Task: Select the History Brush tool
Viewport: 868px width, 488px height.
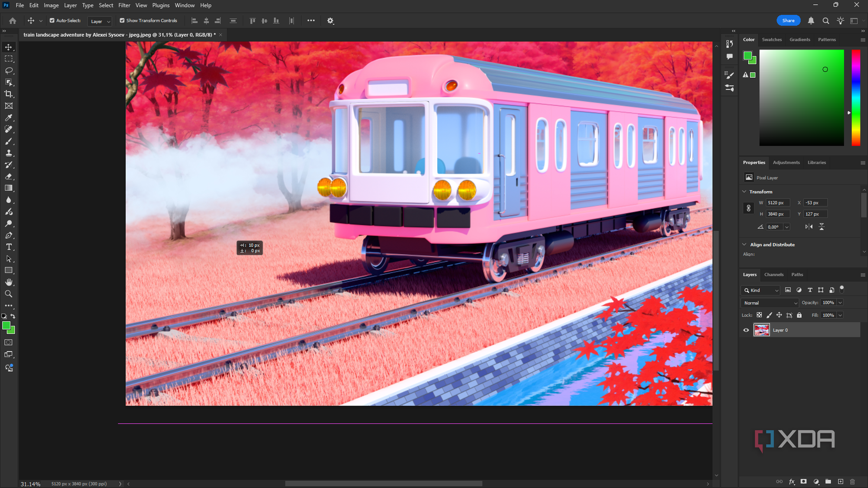Action: click(x=9, y=165)
